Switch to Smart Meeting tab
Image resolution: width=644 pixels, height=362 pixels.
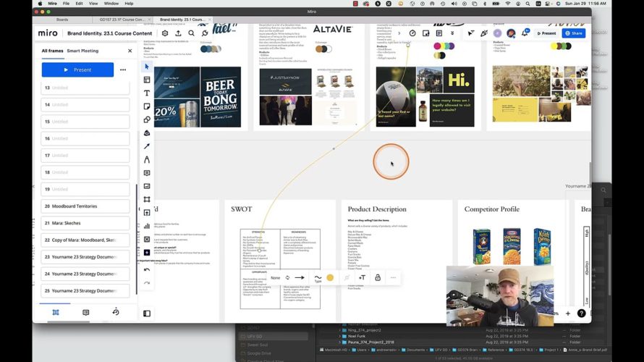pos(82,51)
